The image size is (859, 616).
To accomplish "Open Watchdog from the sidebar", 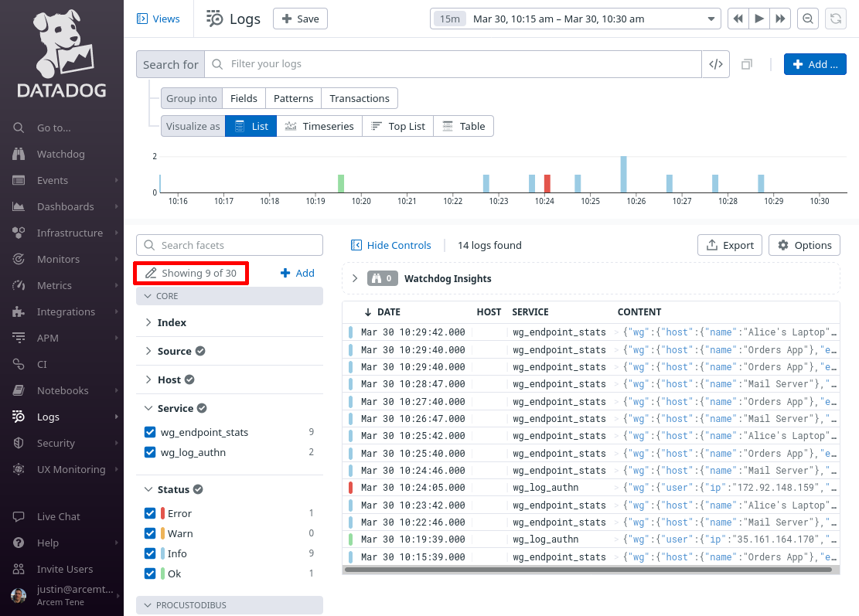I will tap(60, 154).
